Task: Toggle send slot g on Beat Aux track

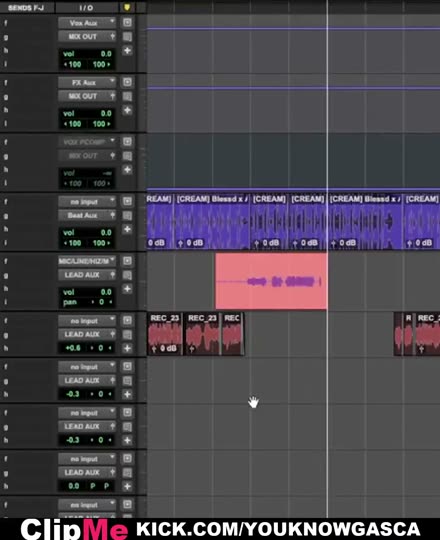Action: (6, 216)
